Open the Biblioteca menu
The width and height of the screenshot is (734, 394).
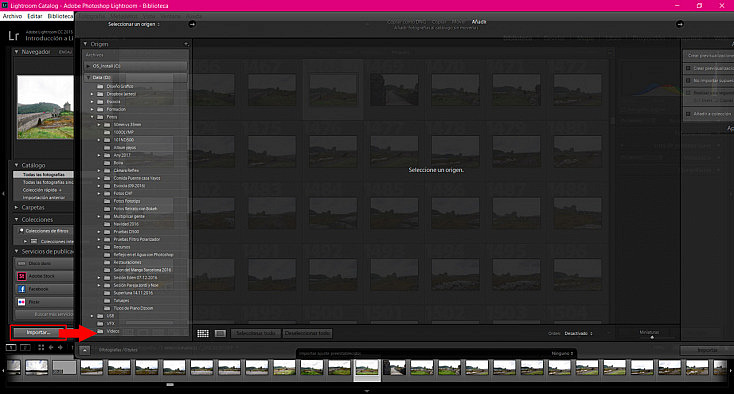[x=60, y=16]
